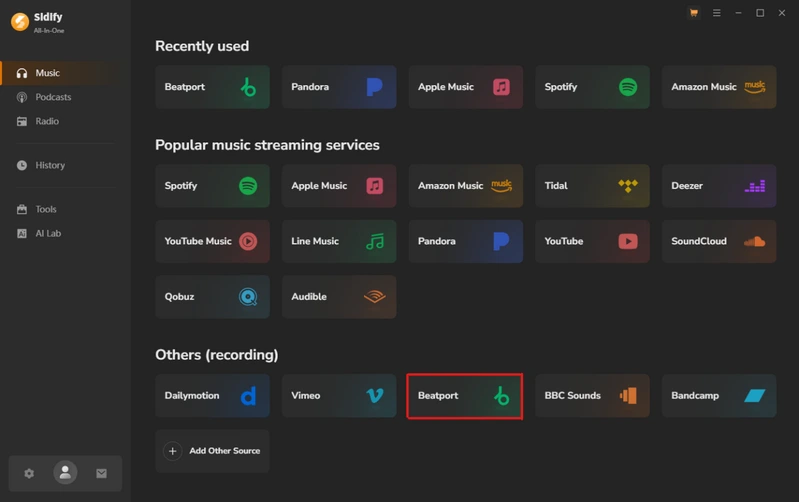Open Amazon Music in Recently used

pos(719,87)
